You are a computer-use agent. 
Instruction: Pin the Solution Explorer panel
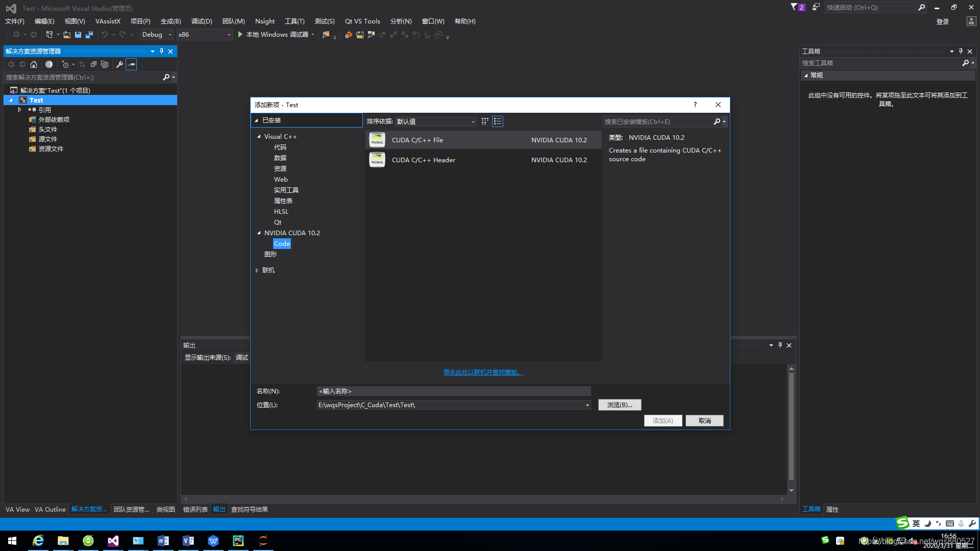point(161,51)
